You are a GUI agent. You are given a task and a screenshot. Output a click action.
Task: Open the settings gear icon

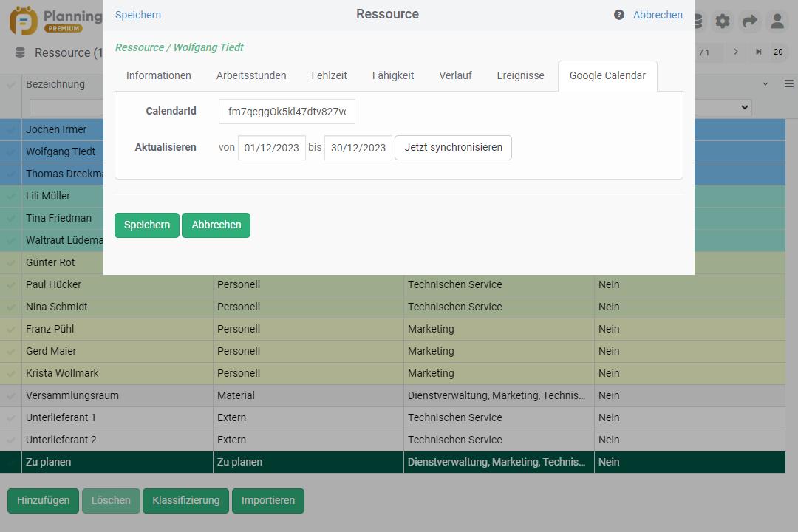click(723, 21)
